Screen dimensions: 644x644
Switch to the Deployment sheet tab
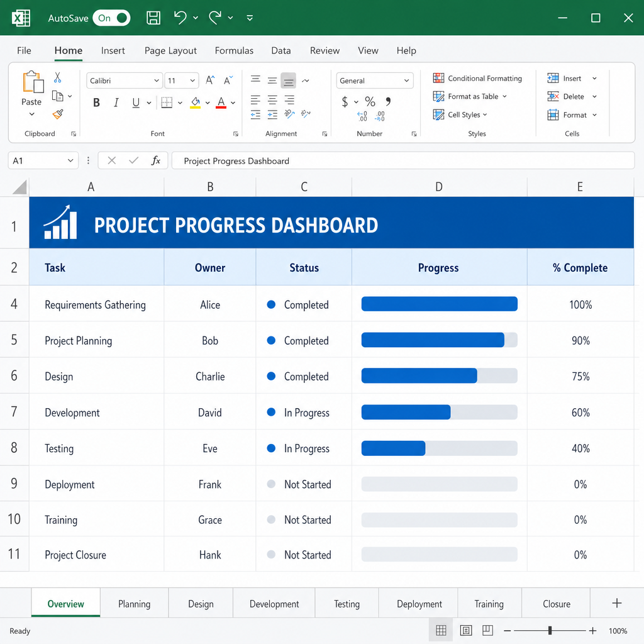(x=419, y=604)
